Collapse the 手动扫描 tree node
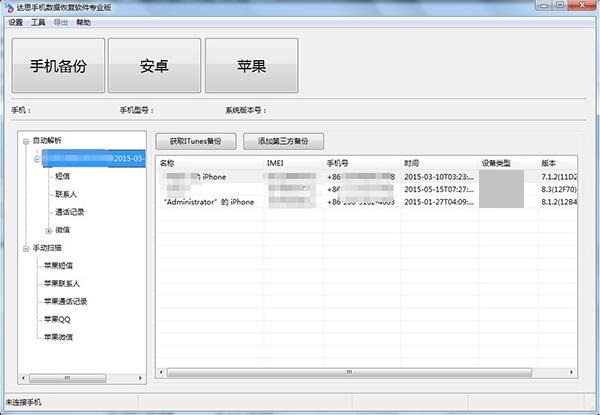The height and width of the screenshot is (415, 600). [x=25, y=248]
